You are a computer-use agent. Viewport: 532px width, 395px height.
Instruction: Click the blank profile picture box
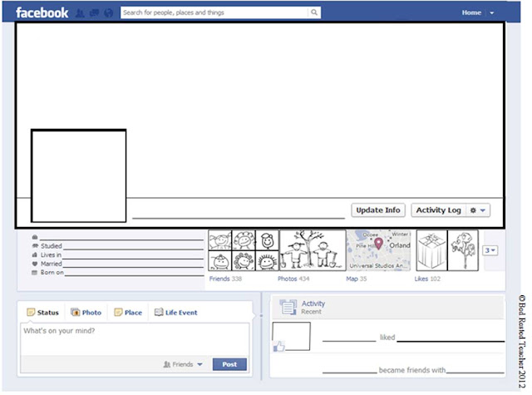79,175
